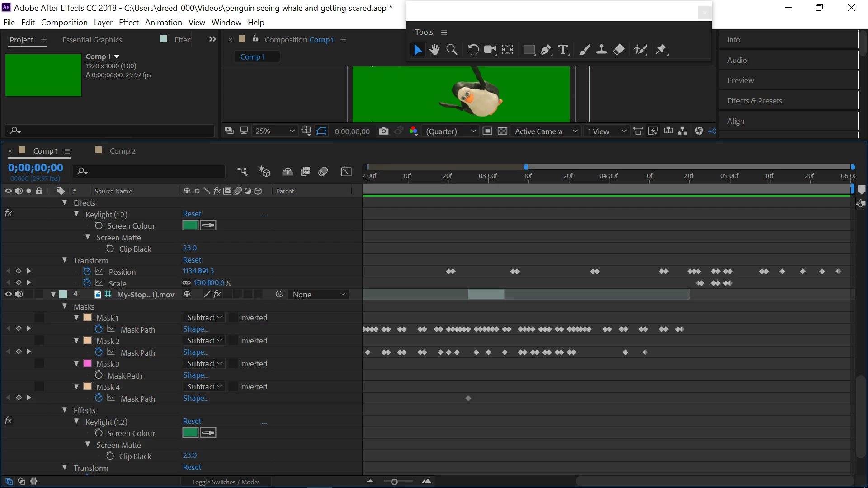Open the 25% magnification dropdown

[x=274, y=131]
